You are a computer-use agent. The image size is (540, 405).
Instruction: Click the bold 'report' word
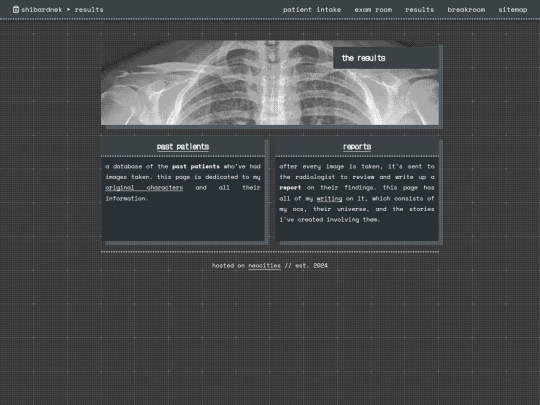point(290,188)
